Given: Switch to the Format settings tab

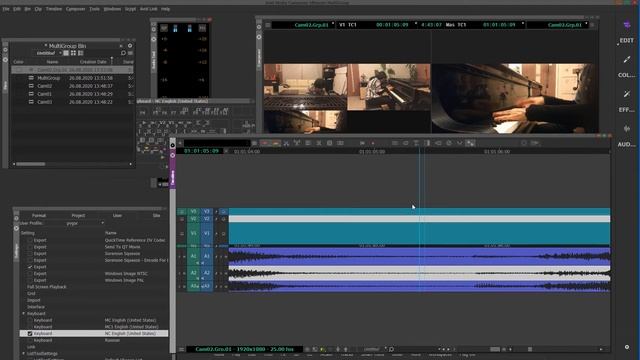Looking at the screenshot, I should click(x=39, y=216).
